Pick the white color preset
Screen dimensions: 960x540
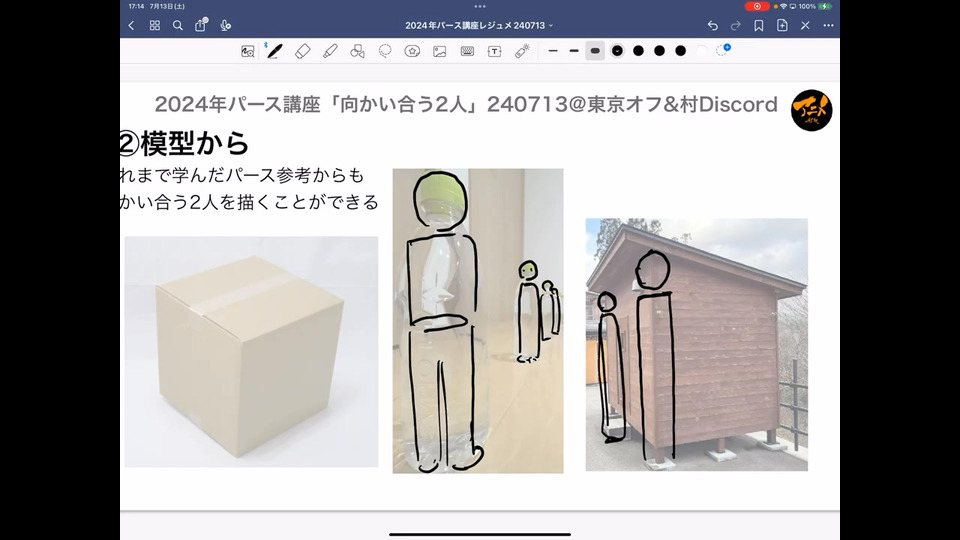[702, 51]
